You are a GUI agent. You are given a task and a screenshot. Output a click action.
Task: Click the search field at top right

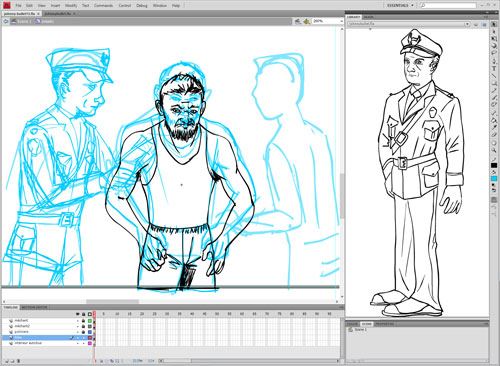tap(448, 5)
